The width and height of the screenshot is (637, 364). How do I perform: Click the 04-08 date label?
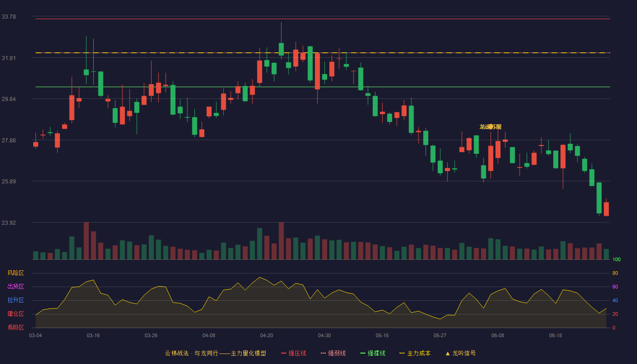point(209,335)
